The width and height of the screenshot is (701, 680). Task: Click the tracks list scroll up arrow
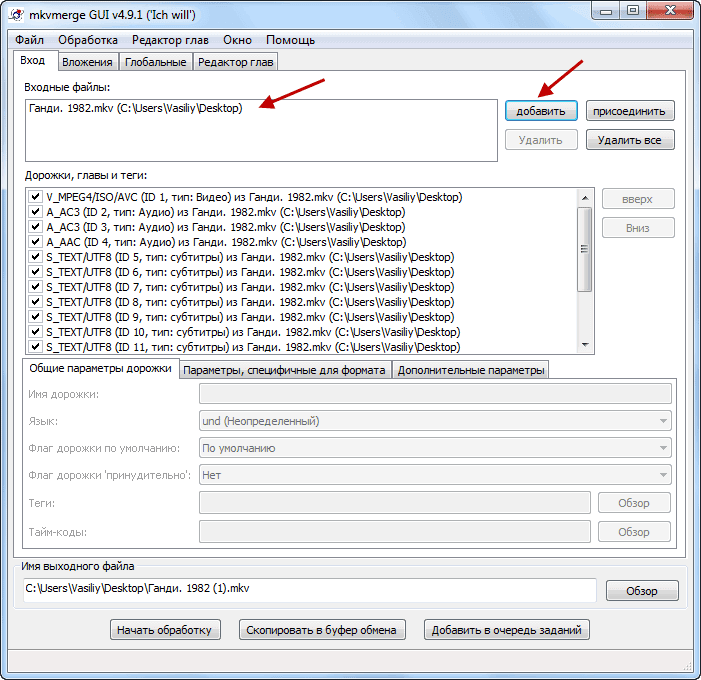[585, 198]
